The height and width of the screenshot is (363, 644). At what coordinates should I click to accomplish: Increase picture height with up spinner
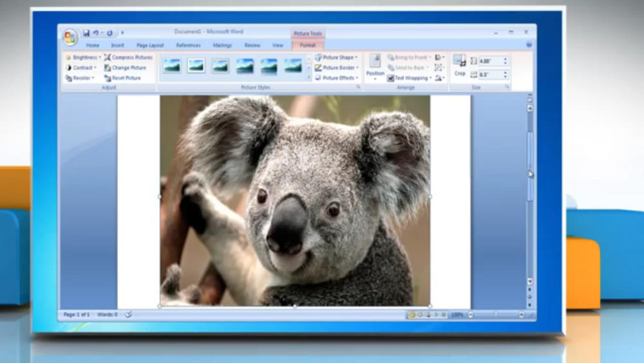(x=506, y=59)
